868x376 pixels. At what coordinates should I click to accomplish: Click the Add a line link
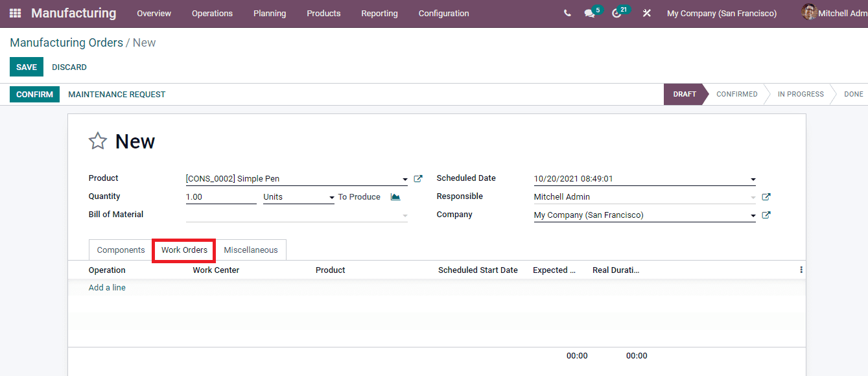coord(106,287)
